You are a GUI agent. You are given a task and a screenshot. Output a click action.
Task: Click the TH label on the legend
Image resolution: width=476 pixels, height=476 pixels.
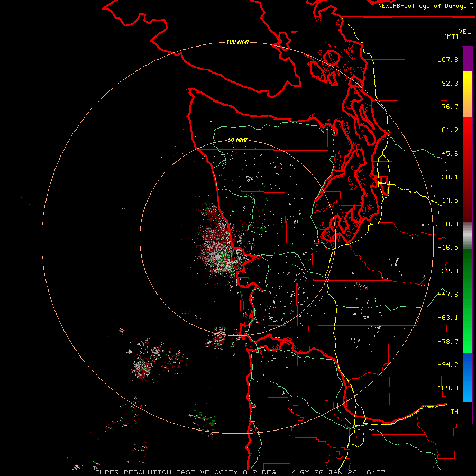point(454,411)
